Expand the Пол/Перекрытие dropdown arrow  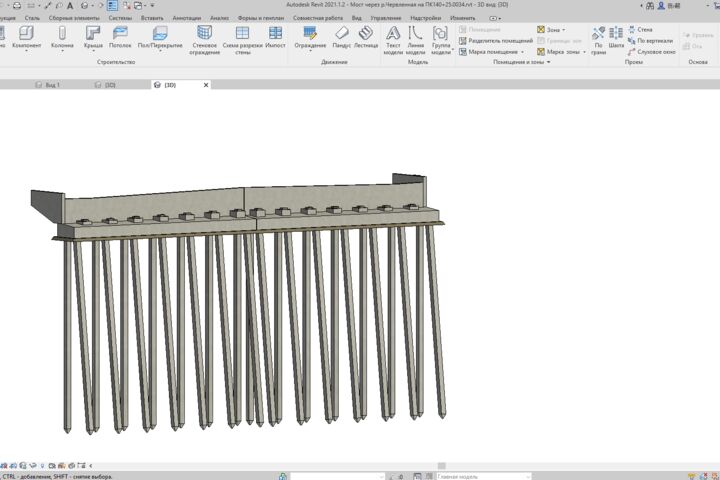coord(160,51)
